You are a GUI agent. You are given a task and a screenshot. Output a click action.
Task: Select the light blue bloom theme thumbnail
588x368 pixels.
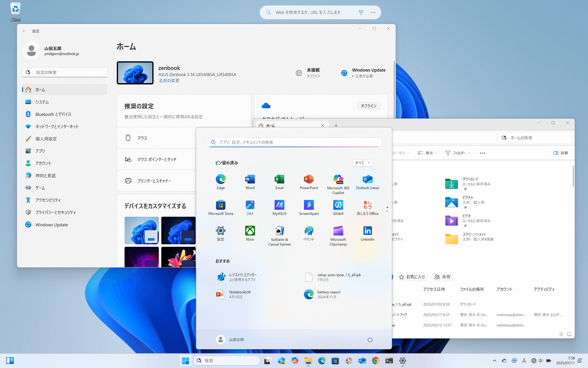(x=142, y=230)
